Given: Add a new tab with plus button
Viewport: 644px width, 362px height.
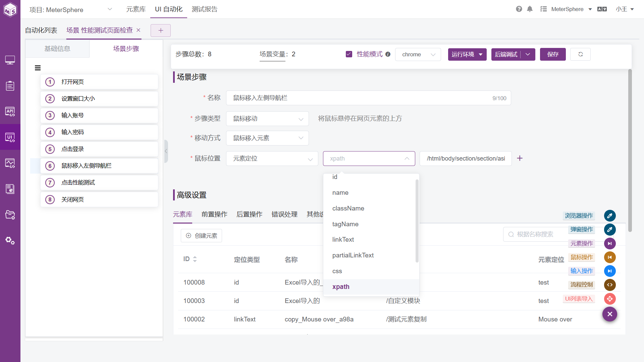Looking at the screenshot, I should click(161, 31).
